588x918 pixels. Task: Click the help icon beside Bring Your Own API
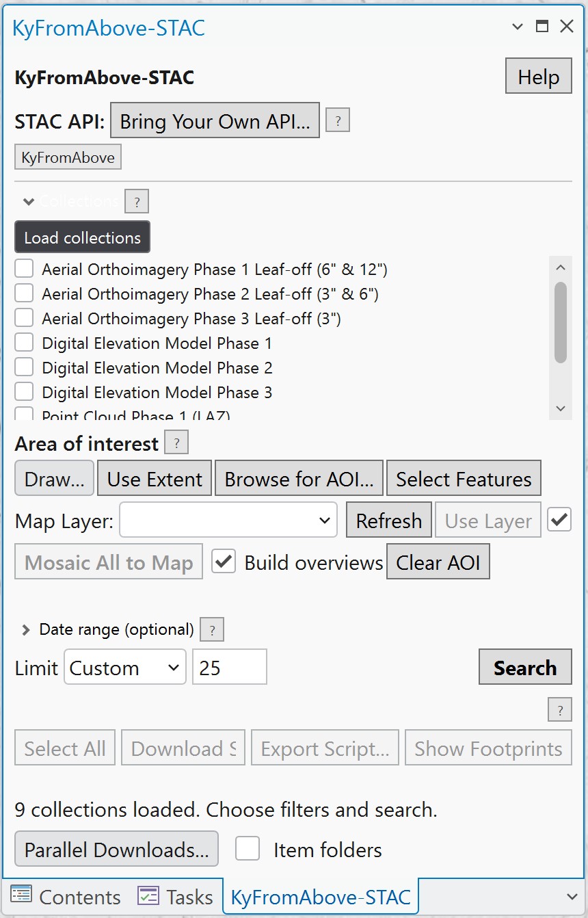338,120
